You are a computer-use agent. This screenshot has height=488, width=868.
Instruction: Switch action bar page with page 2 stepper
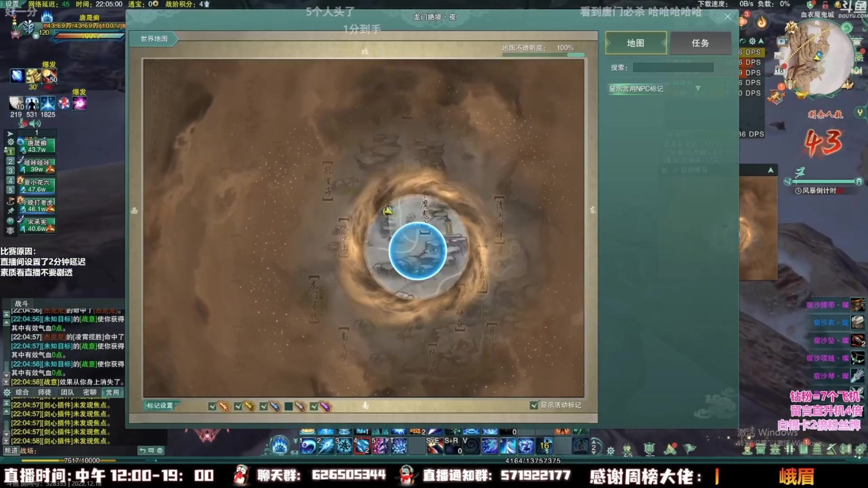(594, 448)
